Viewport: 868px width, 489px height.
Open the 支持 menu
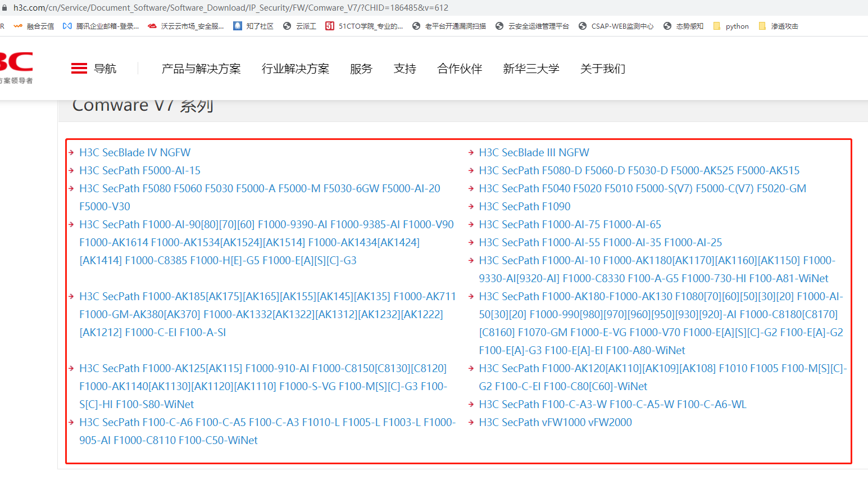click(405, 69)
